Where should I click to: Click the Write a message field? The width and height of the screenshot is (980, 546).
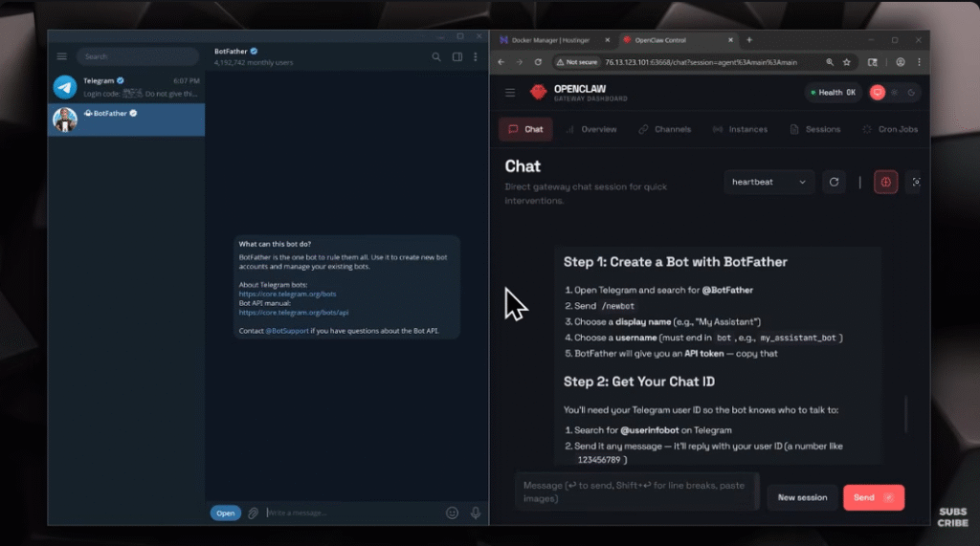pos(352,513)
